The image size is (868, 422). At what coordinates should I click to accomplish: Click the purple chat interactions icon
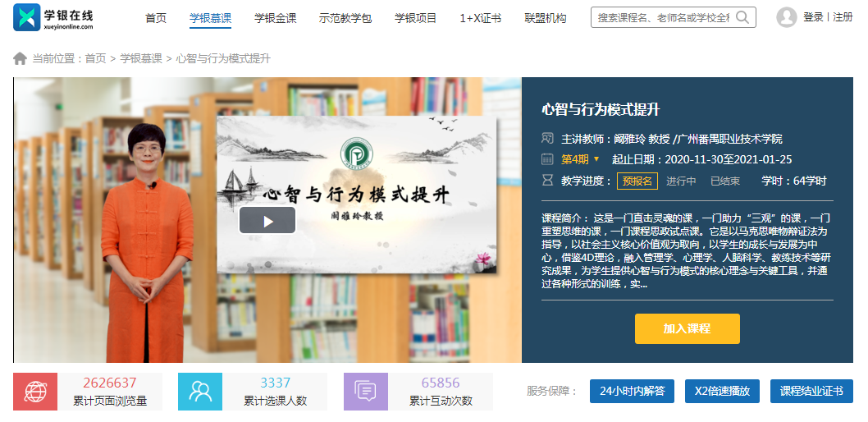365,392
